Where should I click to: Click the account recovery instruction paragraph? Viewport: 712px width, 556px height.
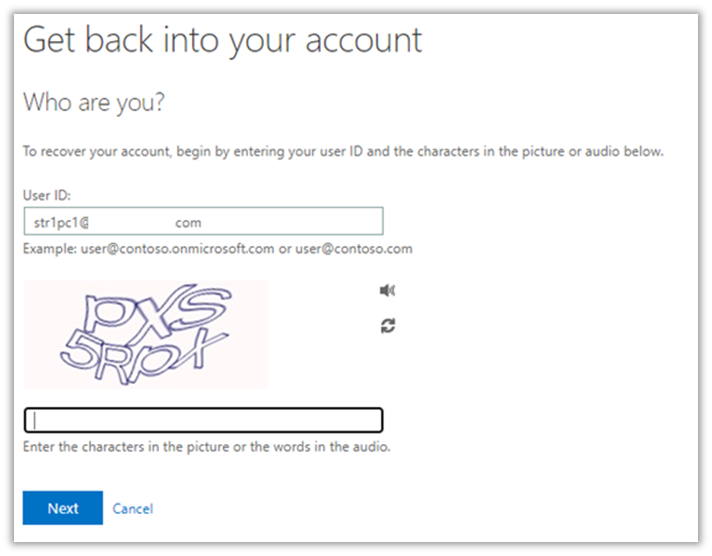click(343, 152)
